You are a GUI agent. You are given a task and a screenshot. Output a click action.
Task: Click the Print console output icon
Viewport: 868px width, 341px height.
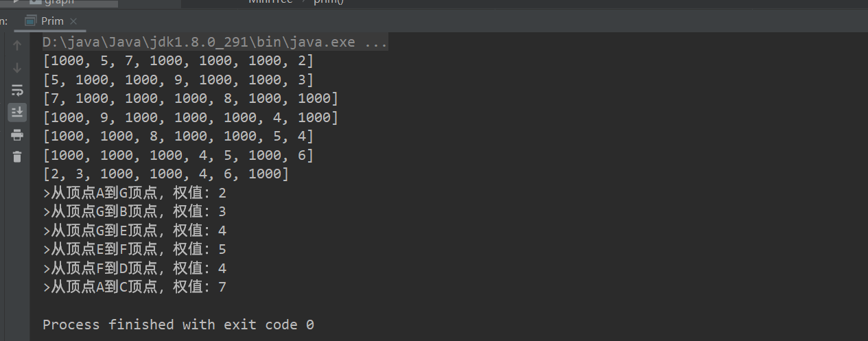click(17, 134)
